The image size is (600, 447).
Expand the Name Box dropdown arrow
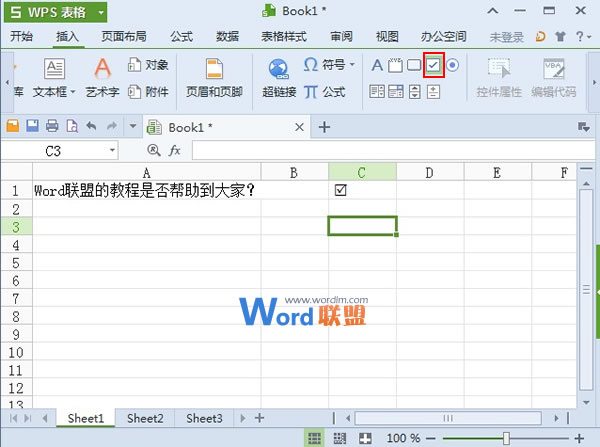pos(112,150)
